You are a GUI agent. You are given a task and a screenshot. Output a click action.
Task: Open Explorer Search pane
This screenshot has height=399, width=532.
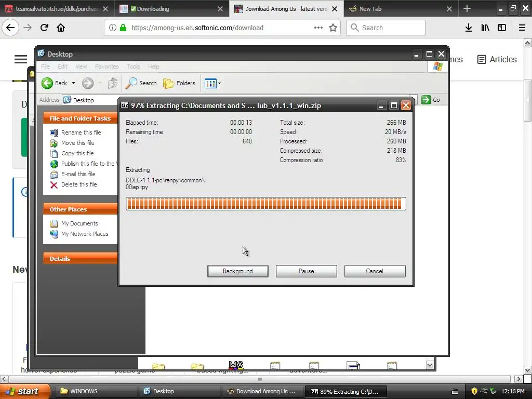click(141, 83)
